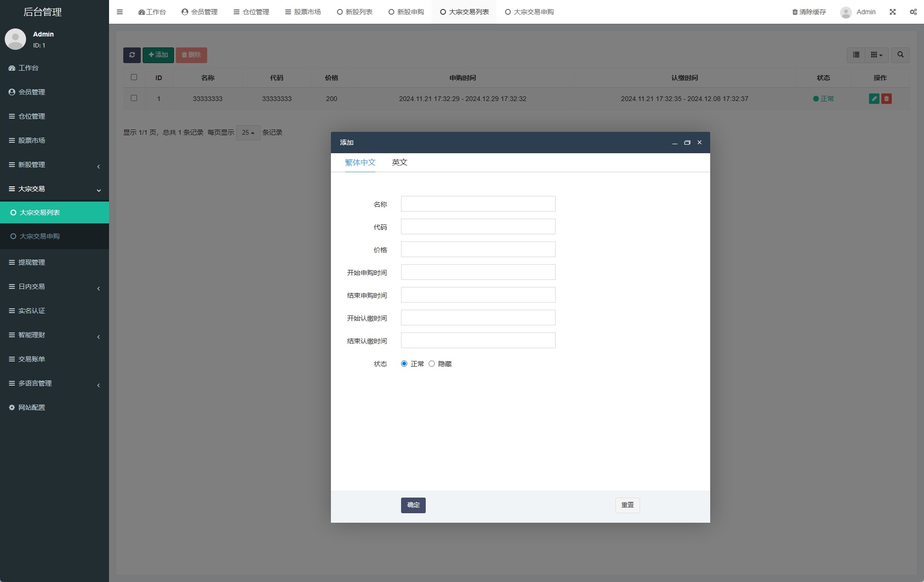Open the settings gears icon in top bar

point(913,12)
